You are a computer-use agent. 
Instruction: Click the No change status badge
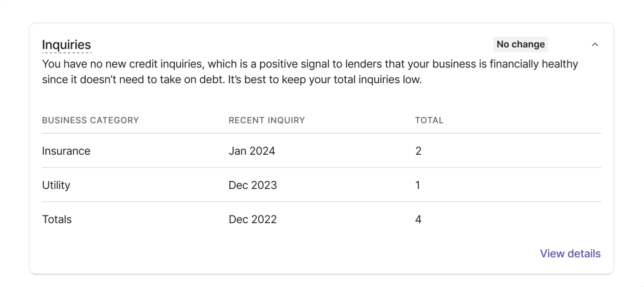tap(521, 44)
